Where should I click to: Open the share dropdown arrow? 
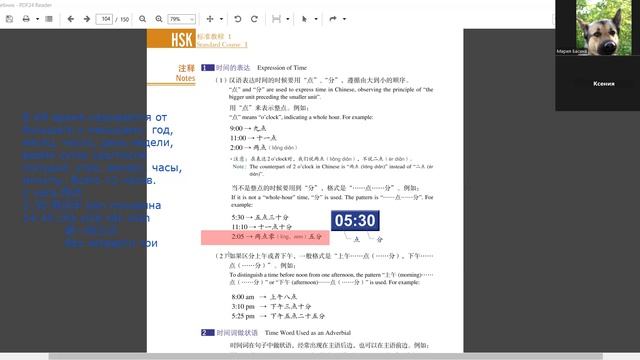click(344, 19)
